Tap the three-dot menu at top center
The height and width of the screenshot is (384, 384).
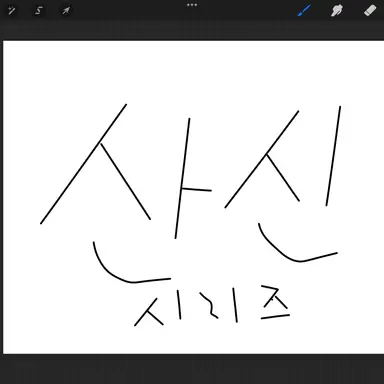coord(192,5)
